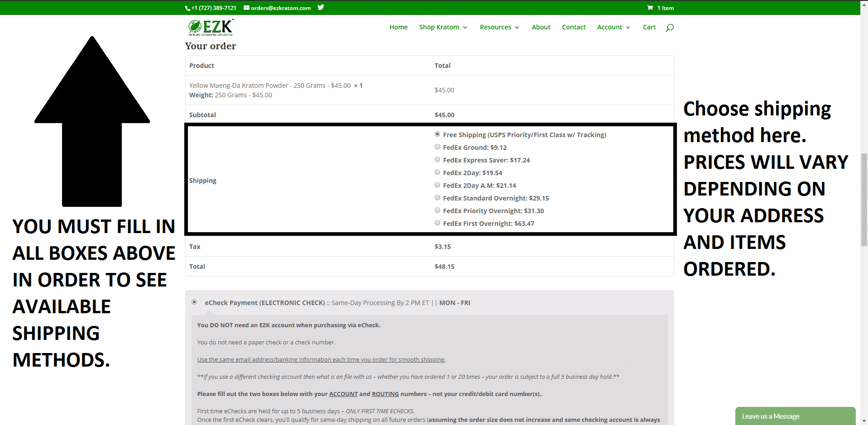Click the Your order heading
Viewport: 868px width, 425px height.
tap(211, 46)
